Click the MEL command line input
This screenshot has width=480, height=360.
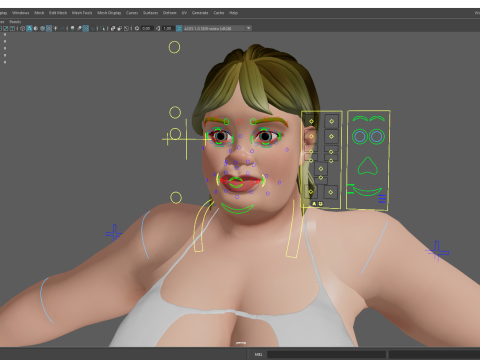[326, 354]
